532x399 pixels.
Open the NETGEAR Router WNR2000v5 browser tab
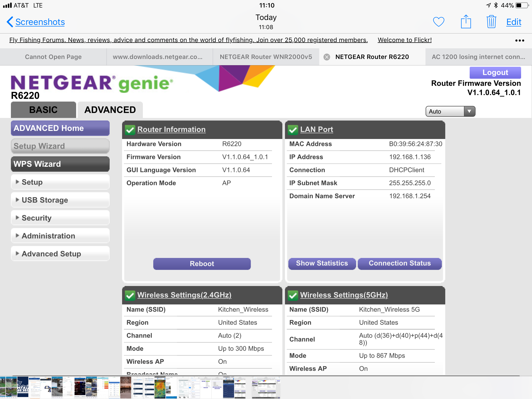pos(266,57)
